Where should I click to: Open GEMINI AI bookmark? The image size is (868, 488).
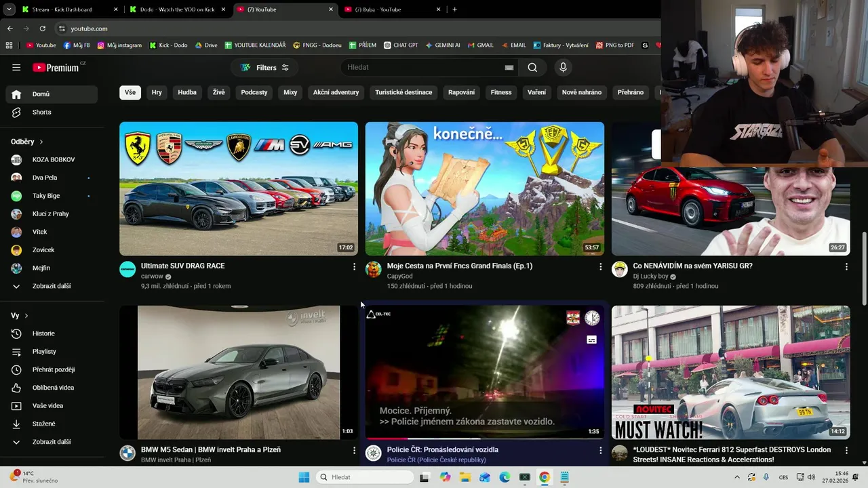(443, 45)
